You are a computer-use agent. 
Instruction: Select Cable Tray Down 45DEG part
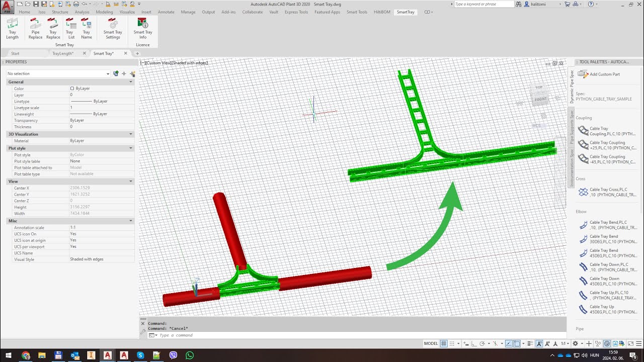(606, 281)
